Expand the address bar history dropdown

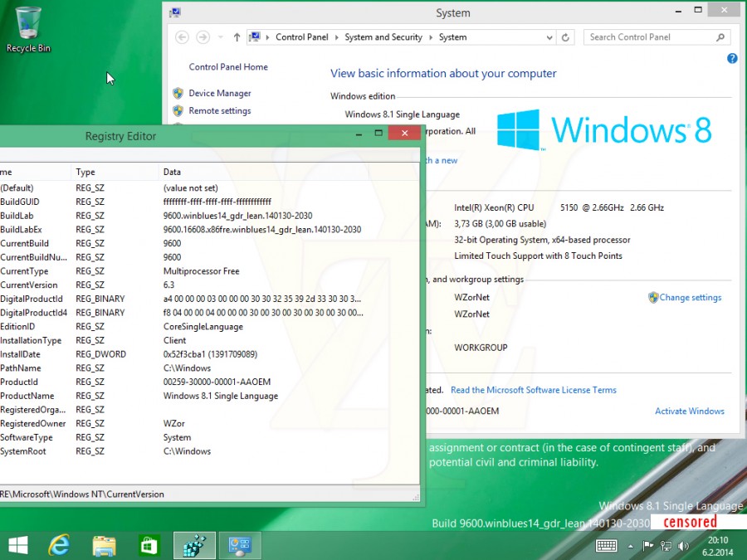click(x=549, y=37)
